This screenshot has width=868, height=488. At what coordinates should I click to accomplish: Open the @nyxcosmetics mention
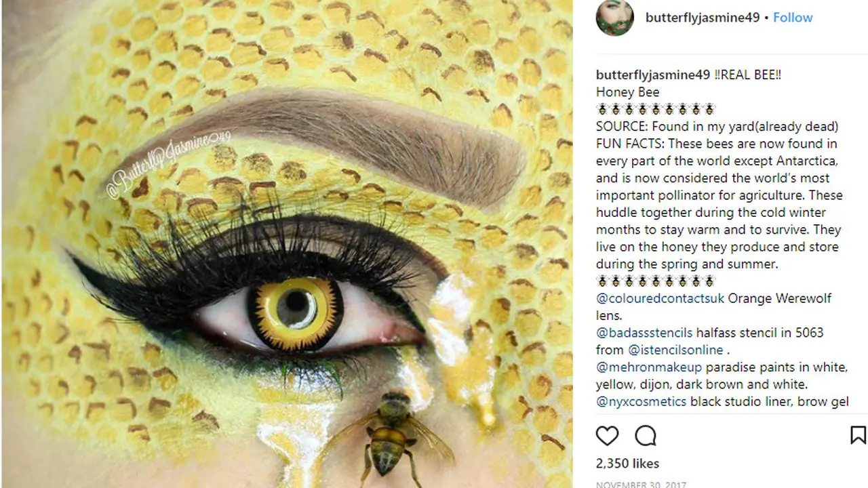(642, 402)
